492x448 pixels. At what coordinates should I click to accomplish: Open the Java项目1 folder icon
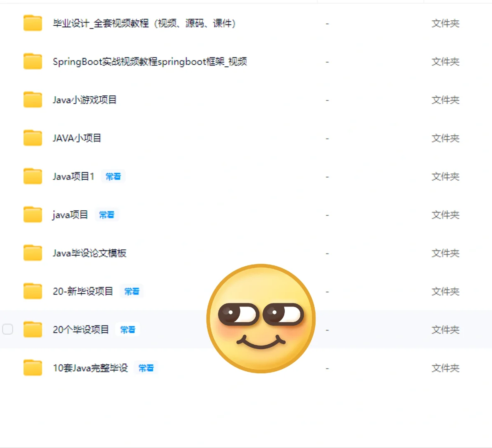(32, 176)
